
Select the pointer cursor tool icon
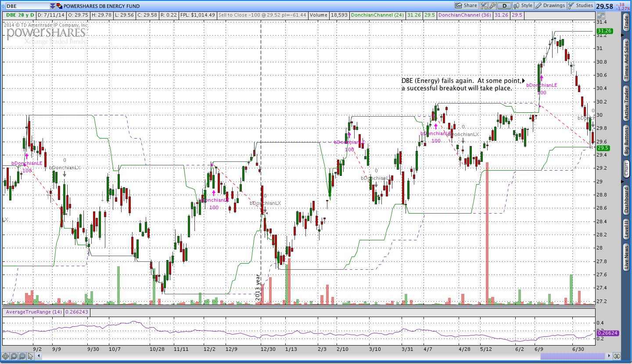30,356
